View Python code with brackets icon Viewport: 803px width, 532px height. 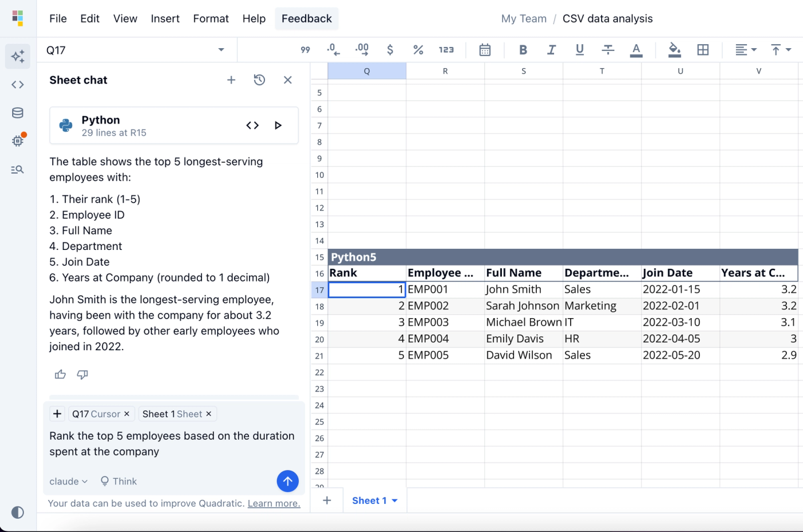pyautogui.click(x=252, y=126)
